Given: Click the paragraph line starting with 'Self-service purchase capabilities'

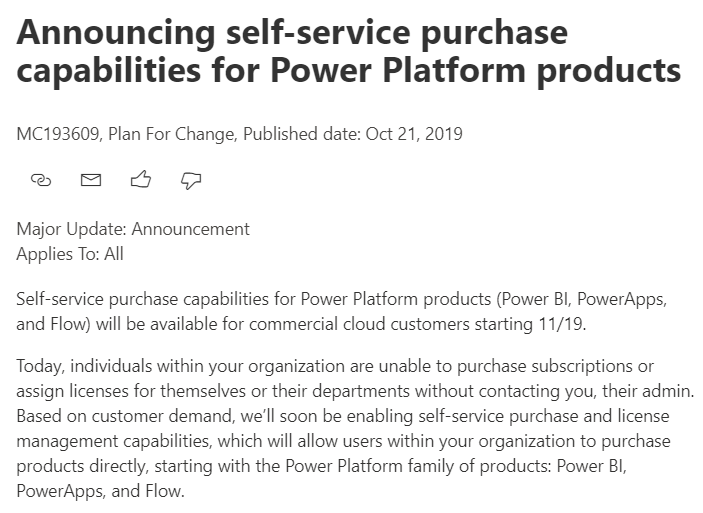Looking at the screenshot, I should coord(342,299).
